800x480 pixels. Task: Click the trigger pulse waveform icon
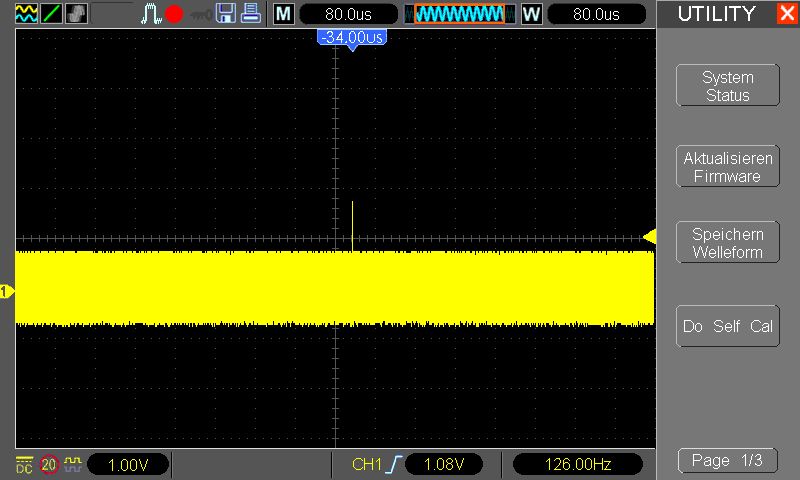pos(150,14)
